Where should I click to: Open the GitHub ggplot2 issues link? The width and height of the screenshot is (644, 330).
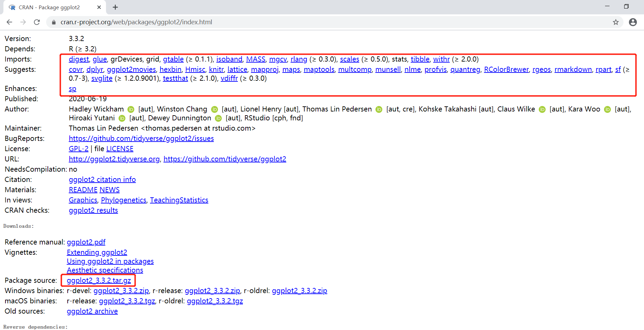point(141,138)
